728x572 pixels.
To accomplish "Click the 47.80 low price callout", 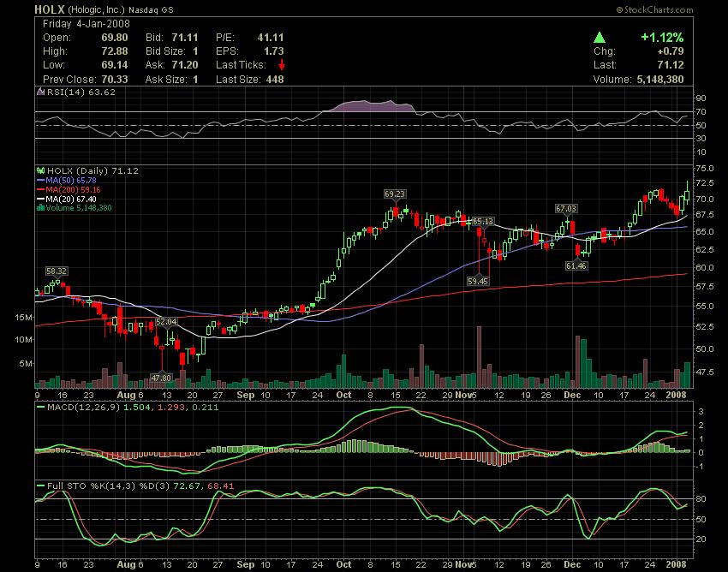I will point(161,378).
